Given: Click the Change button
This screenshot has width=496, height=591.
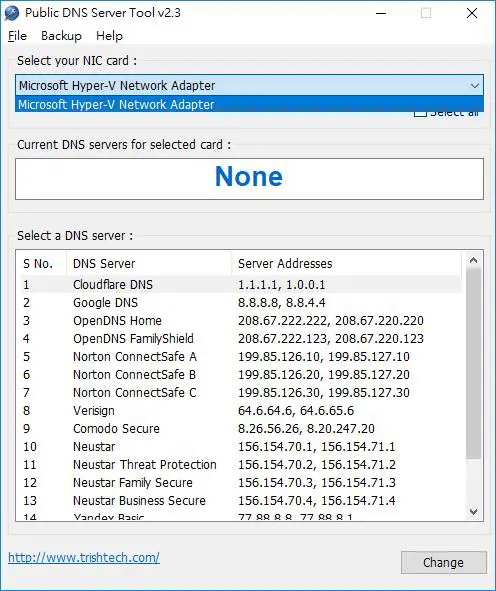Looking at the screenshot, I should [444, 562].
